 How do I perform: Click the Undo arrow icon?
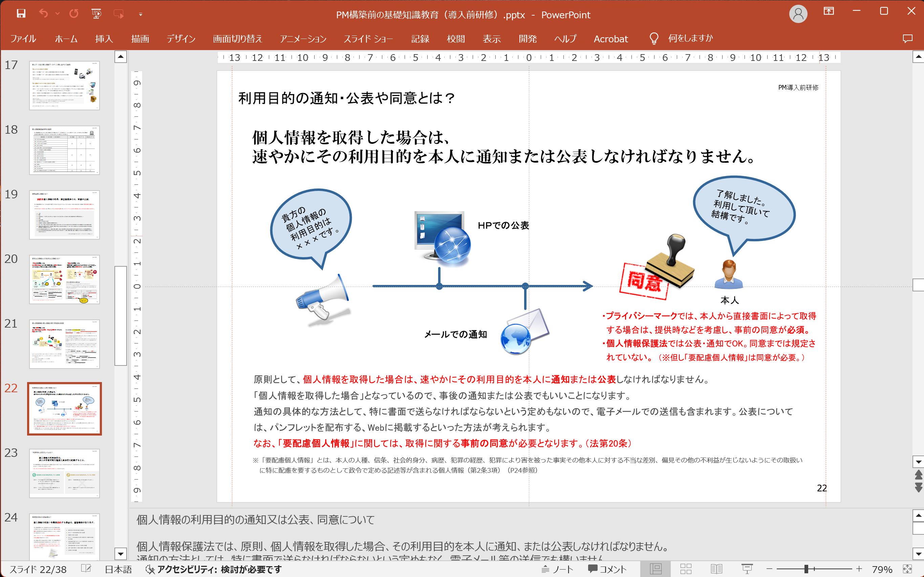(44, 14)
